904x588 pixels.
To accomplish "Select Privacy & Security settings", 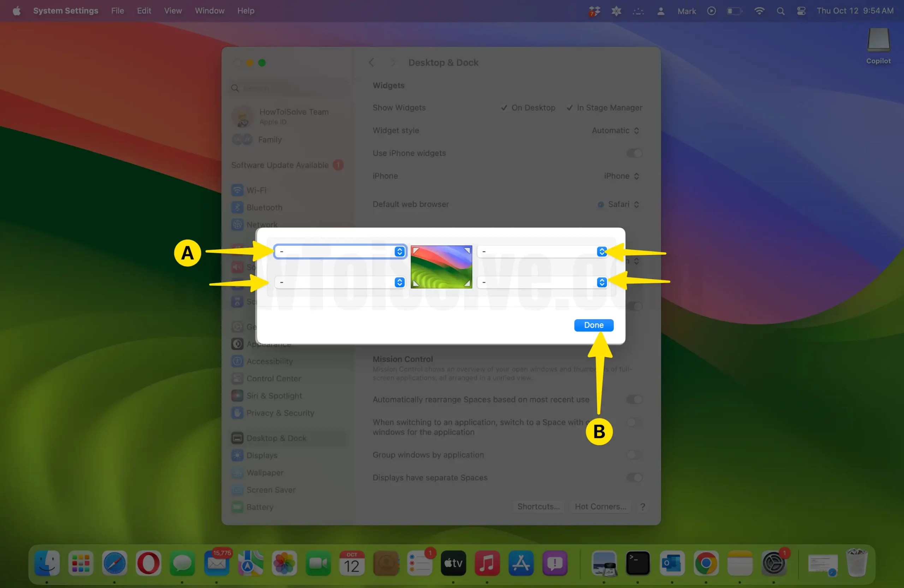I will click(280, 413).
